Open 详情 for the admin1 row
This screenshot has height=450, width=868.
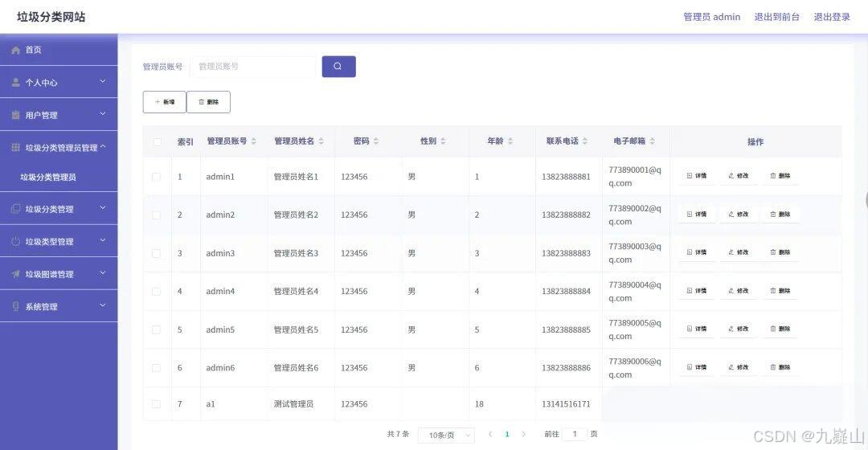tap(696, 176)
